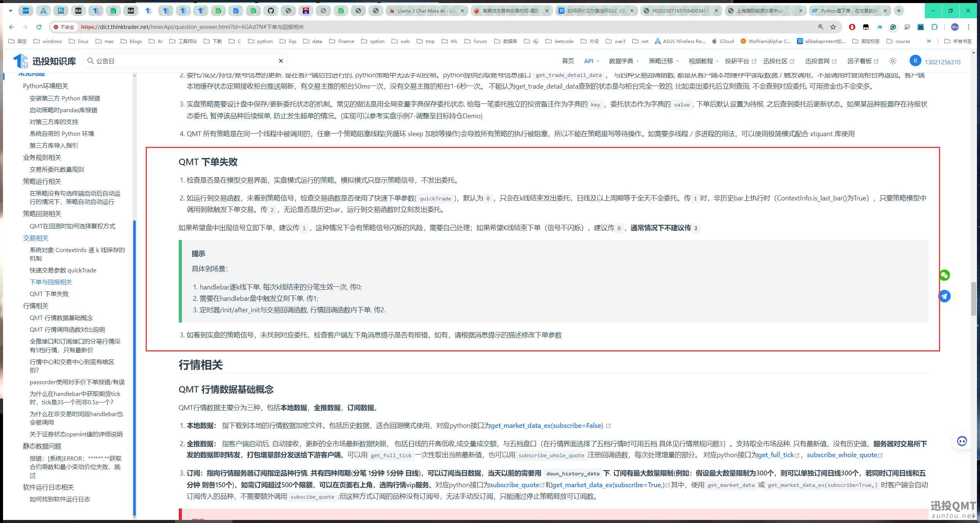Select 安装第三方 Python 库报错 in sidebar
The width and height of the screenshot is (980, 523).
(65, 98)
